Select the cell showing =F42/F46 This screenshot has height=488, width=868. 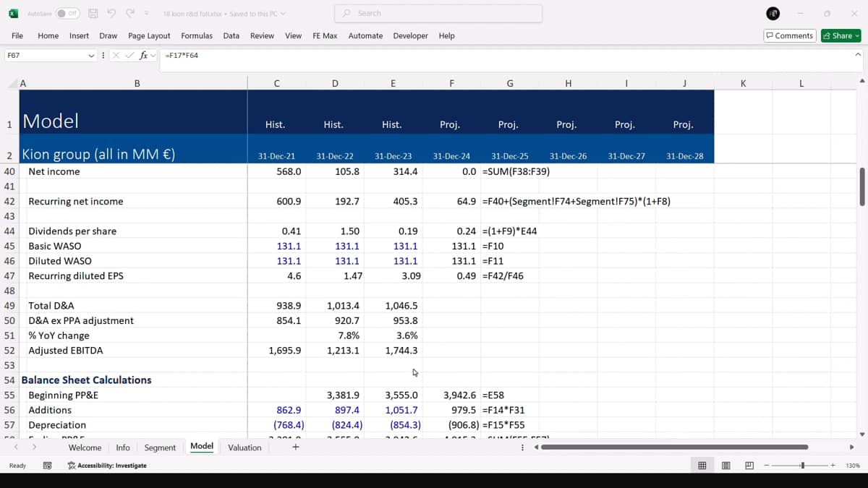510,276
